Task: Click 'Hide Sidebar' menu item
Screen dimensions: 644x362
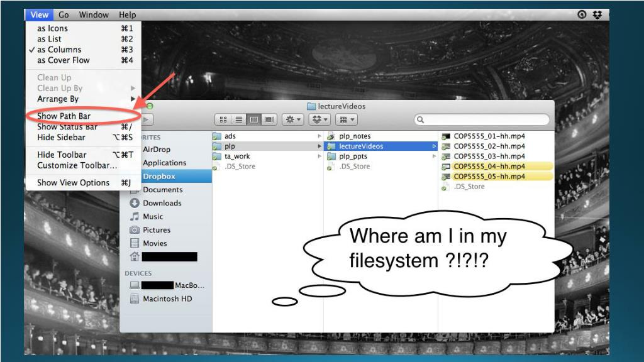Action: click(x=84, y=138)
